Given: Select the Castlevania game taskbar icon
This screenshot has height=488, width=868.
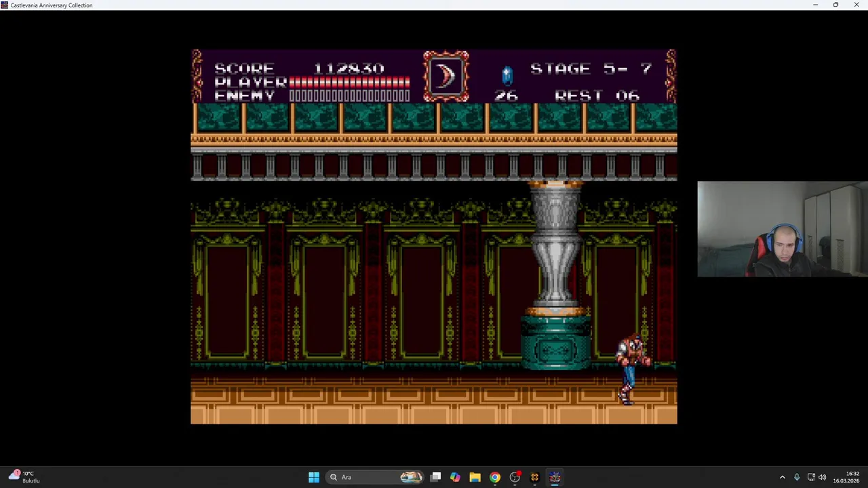Looking at the screenshot, I should [x=555, y=477].
